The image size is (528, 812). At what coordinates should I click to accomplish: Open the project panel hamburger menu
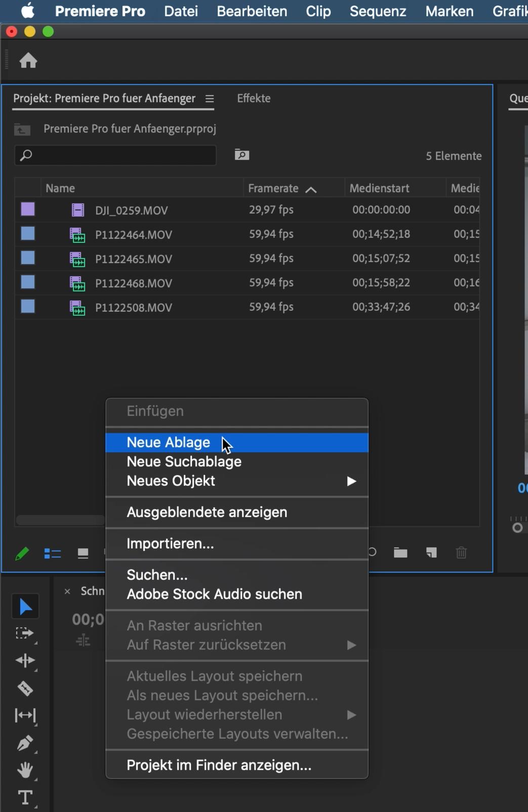(210, 99)
